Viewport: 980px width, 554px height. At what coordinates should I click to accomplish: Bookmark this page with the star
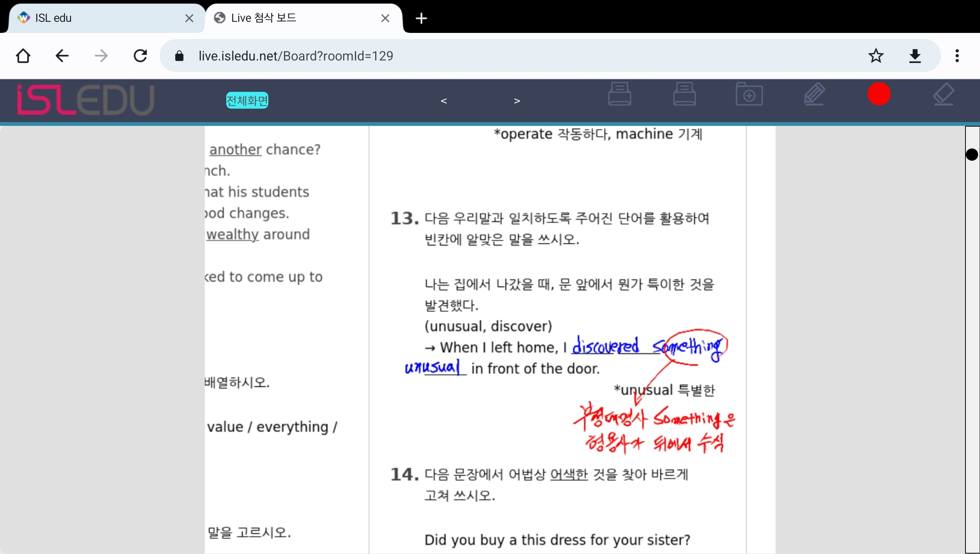(x=875, y=56)
